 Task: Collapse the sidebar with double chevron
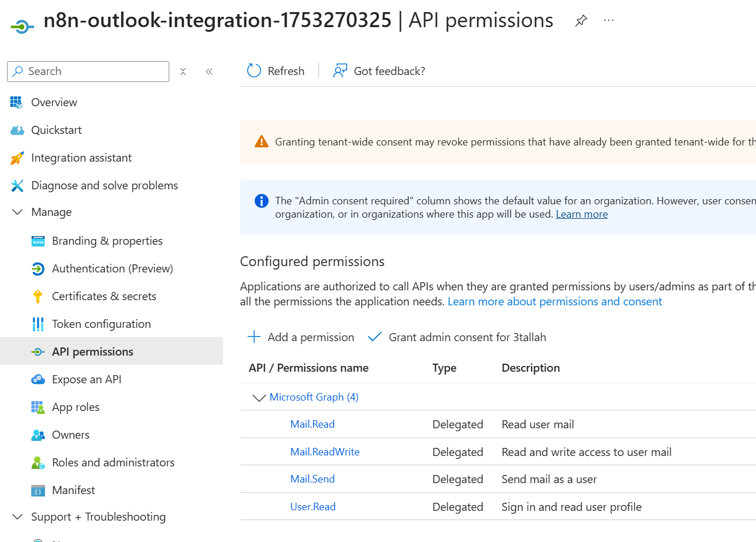(x=209, y=72)
